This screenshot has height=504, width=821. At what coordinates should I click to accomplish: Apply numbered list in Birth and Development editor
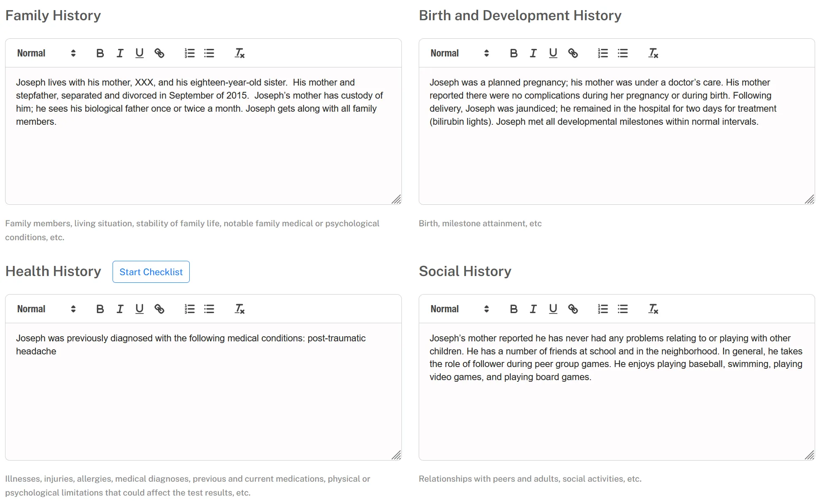[x=603, y=53]
